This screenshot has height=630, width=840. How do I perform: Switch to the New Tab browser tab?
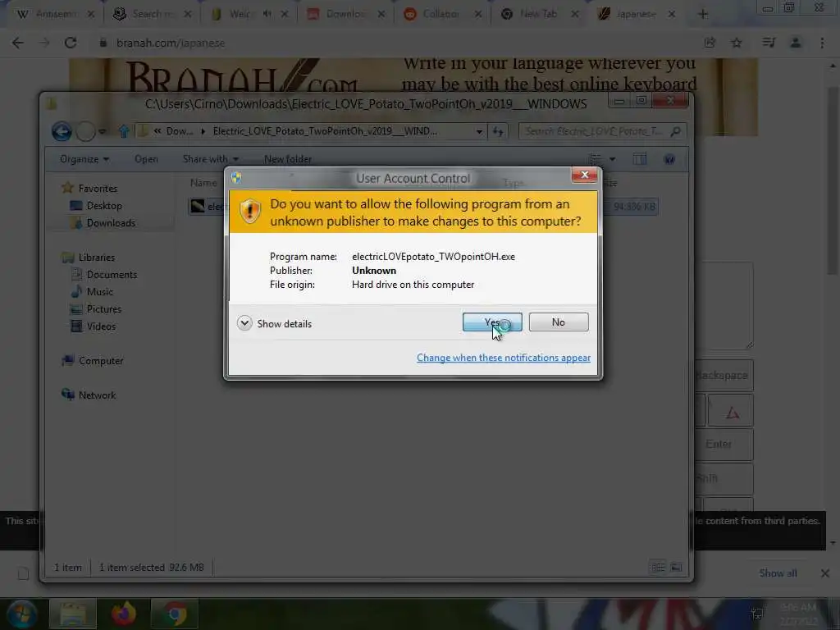coord(538,14)
